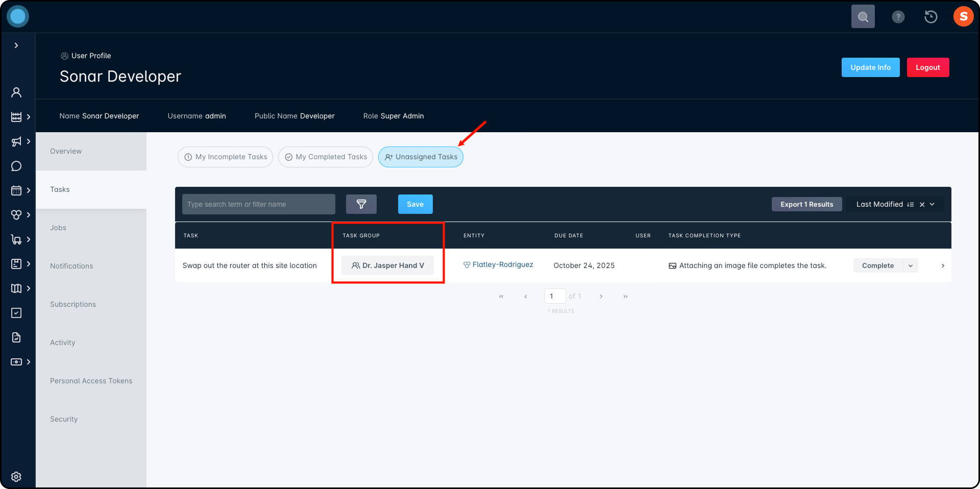Expand the folded map submenu chevron
Image resolution: width=980 pixels, height=489 pixels.
pos(29,288)
